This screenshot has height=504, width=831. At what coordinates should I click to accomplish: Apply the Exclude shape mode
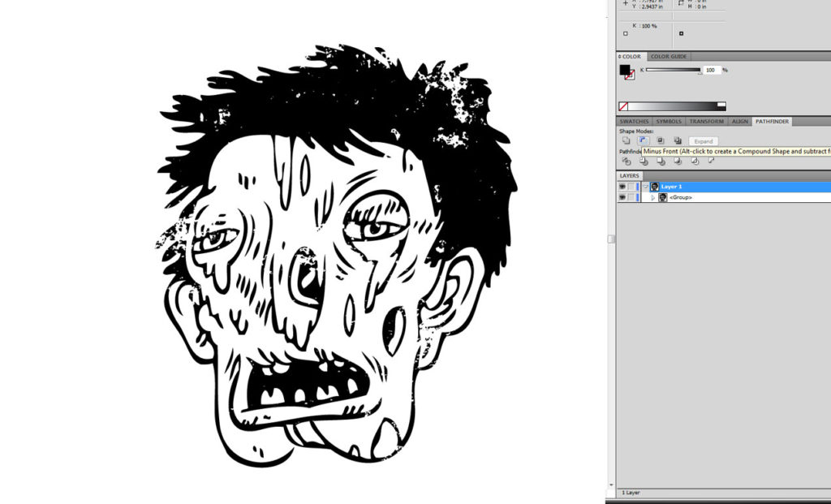[x=678, y=140]
